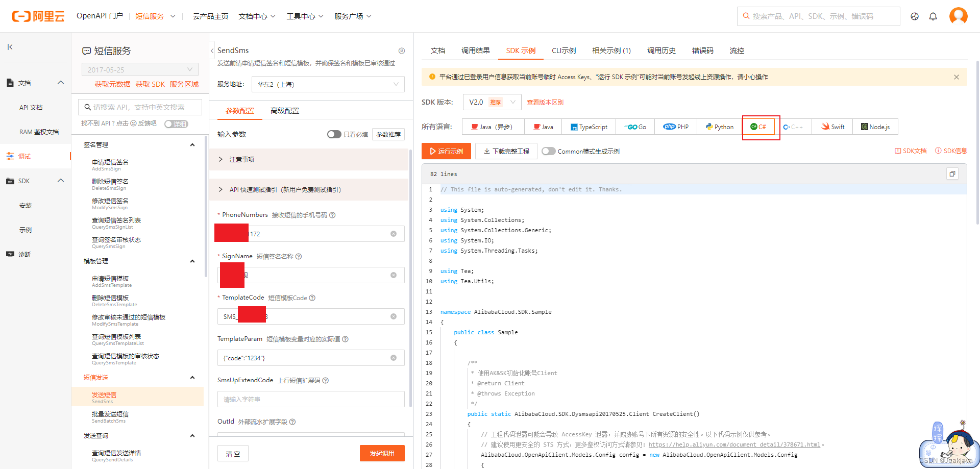Open the user avatar menu

[x=958, y=16]
